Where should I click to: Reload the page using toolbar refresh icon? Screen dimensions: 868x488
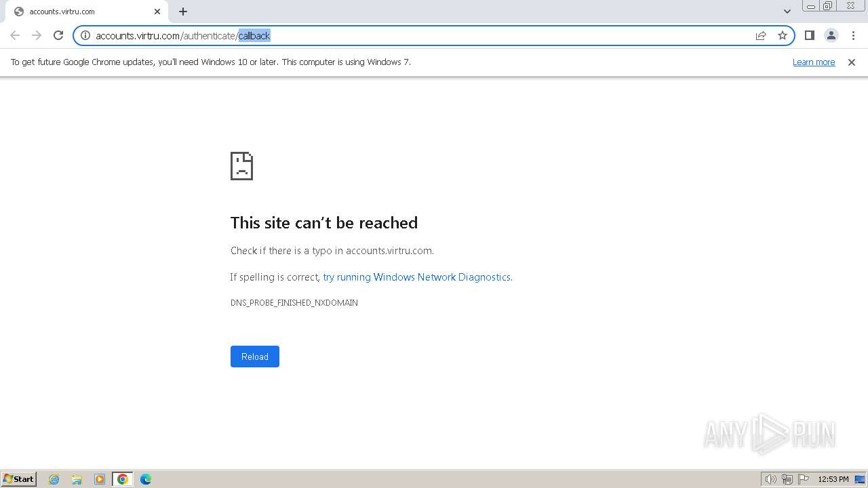[x=58, y=35]
